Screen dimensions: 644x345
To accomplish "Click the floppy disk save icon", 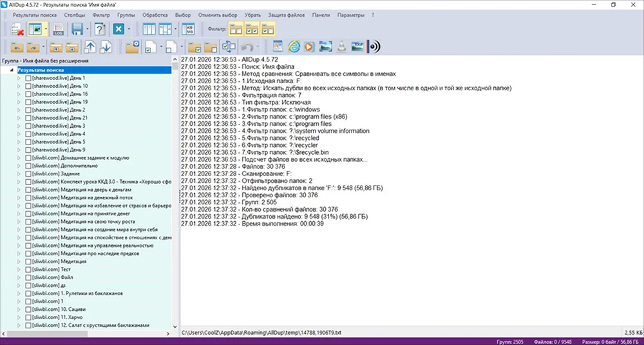I will 77,30.
